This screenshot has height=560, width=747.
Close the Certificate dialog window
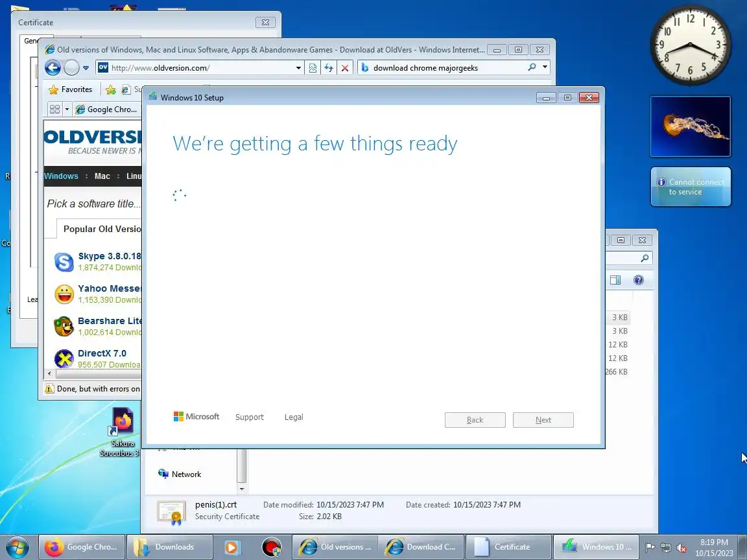[x=265, y=22]
